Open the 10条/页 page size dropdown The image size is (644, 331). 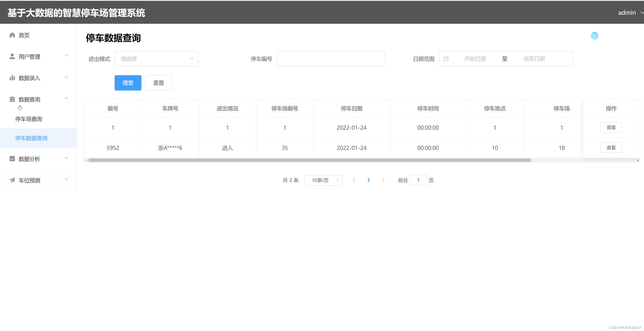pyautogui.click(x=323, y=180)
